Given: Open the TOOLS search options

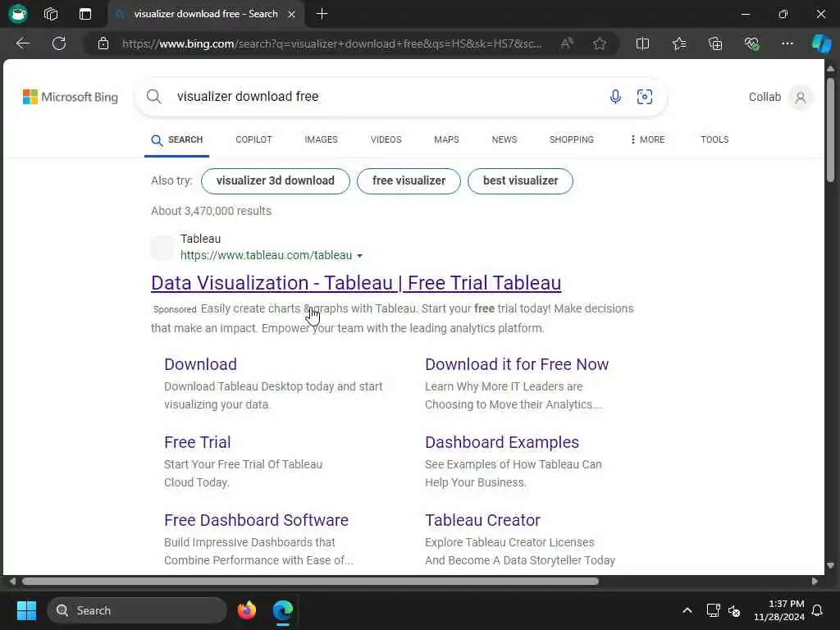Looking at the screenshot, I should coord(714,139).
